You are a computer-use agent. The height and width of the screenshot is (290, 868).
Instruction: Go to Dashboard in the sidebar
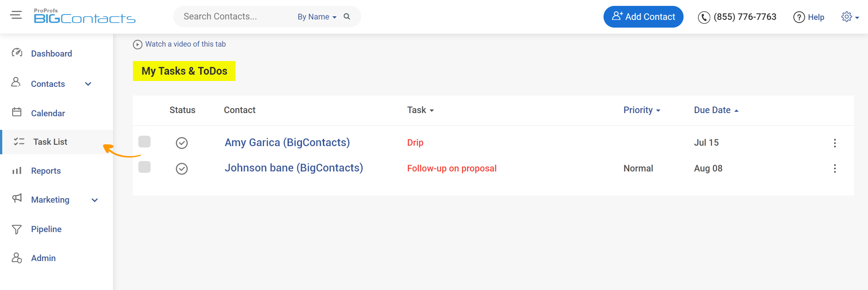51,53
